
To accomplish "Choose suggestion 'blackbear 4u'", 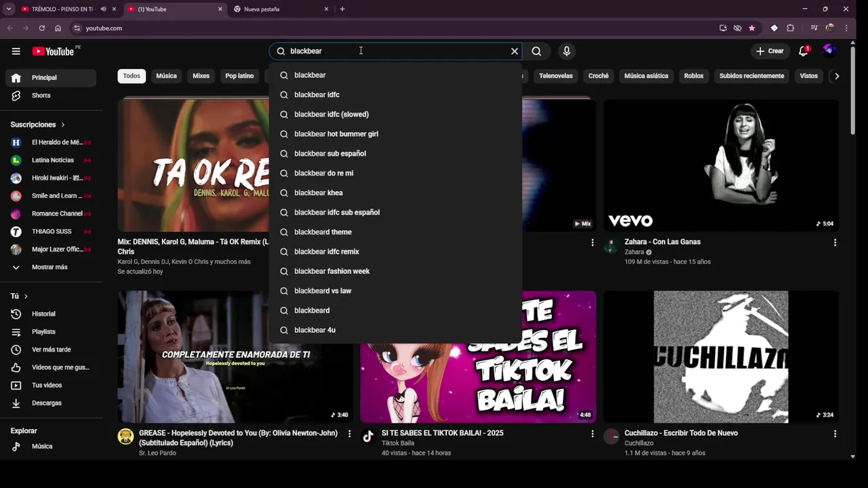I will [x=395, y=330].
